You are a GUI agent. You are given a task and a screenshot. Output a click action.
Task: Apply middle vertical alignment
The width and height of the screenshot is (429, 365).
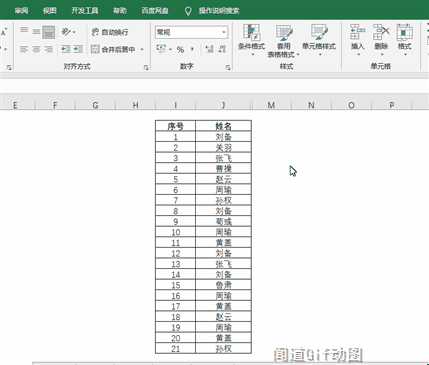(x=36, y=32)
